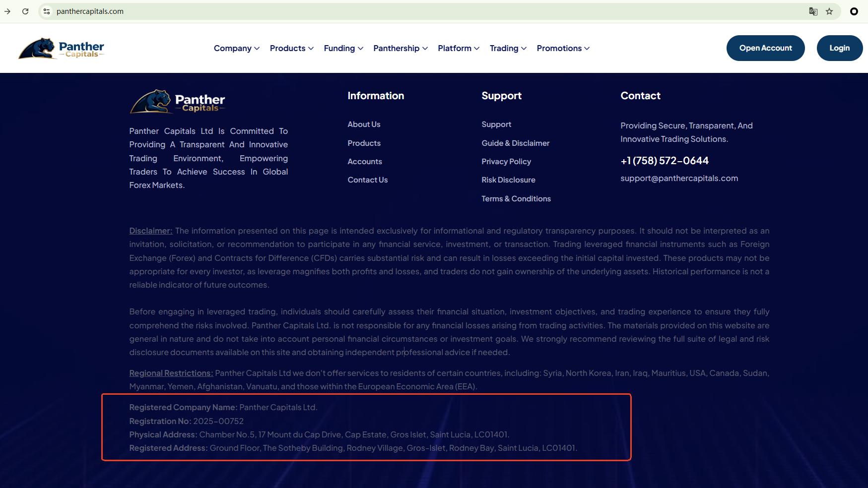Open the Trading dropdown menu
This screenshot has width=868, height=488.
(508, 48)
